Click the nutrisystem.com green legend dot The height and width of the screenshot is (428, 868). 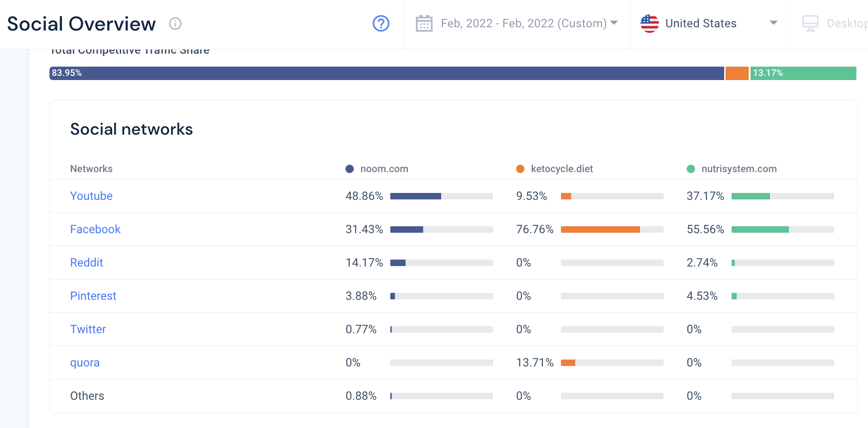coord(691,169)
